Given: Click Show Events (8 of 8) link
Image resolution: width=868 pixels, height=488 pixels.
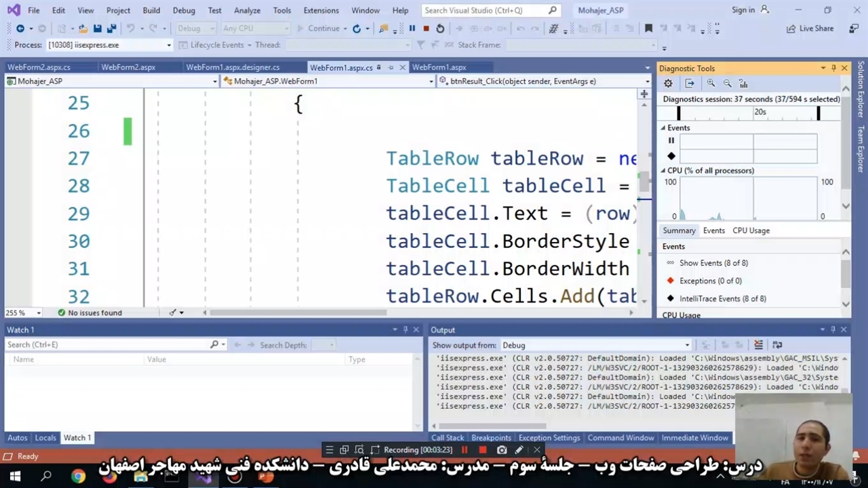Looking at the screenshot, I should pyautogui.click(x=713, y=263).
